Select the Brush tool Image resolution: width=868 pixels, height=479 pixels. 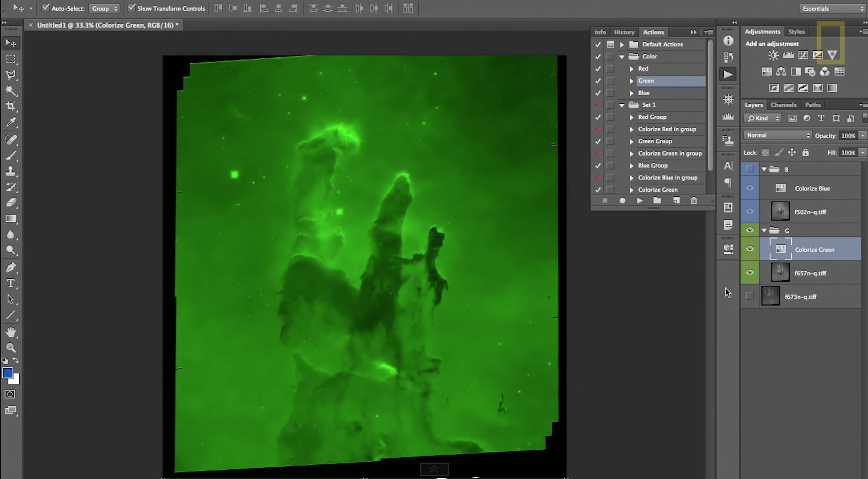tap(11, 155)
